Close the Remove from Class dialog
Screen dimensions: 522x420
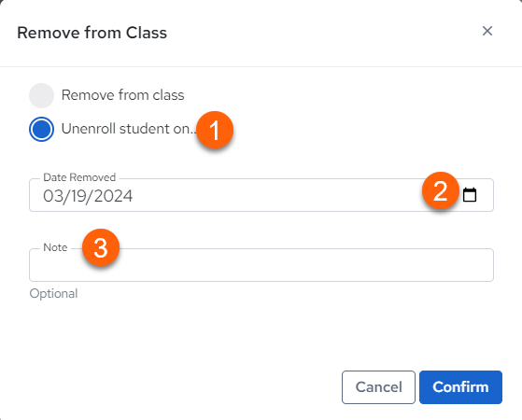[x=487, y=31]
